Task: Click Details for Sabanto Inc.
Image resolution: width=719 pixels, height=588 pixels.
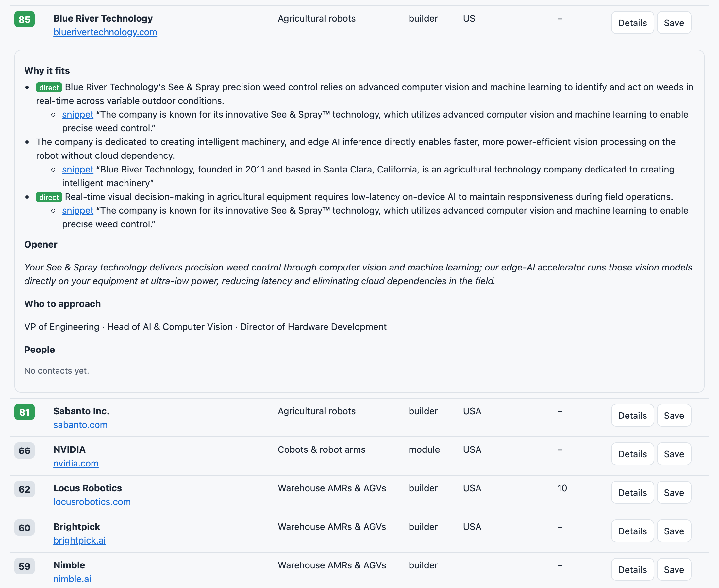Action: (x=632, y=415)
